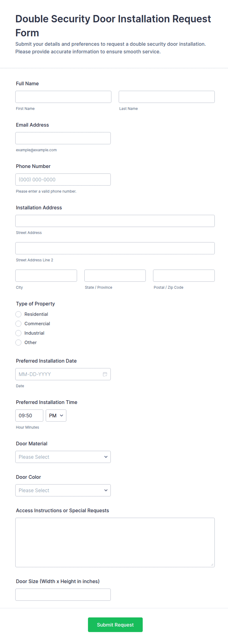Open the Door Color selector
This screenshot has height=644, width=228.
click(63, 490)
